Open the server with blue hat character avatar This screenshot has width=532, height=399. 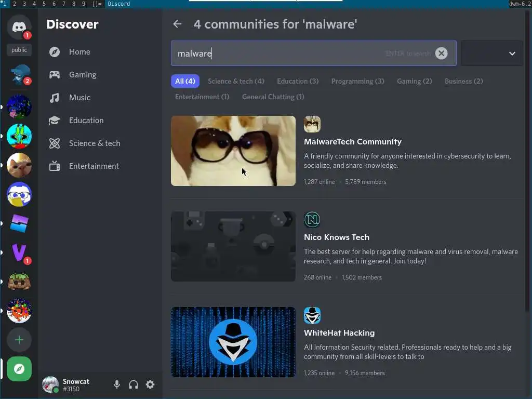click(x=19, y=74)
